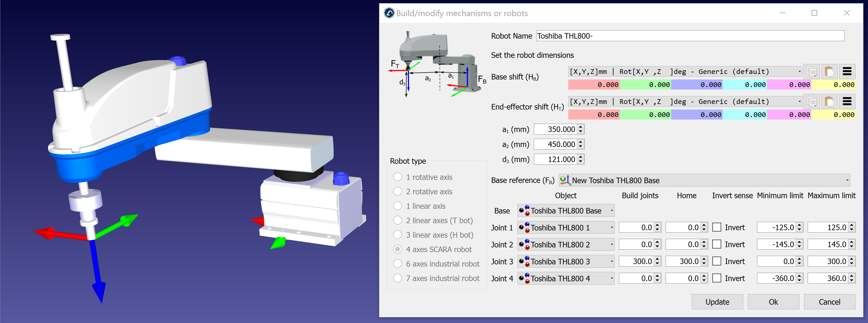Screen dimensions: 868x323
Task: Click the yellow Rot Z value of End-effector shift
Action: 833,115
